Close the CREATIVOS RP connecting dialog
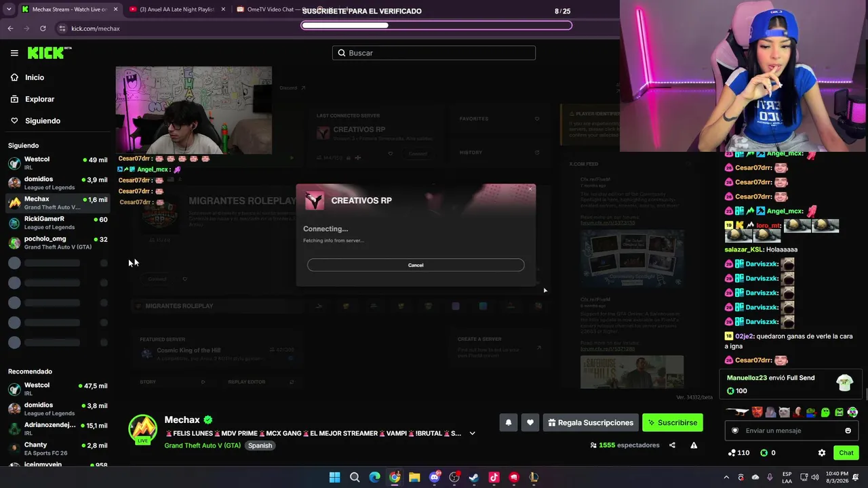This screenshot has width=868, height=488. coord(530,189)
